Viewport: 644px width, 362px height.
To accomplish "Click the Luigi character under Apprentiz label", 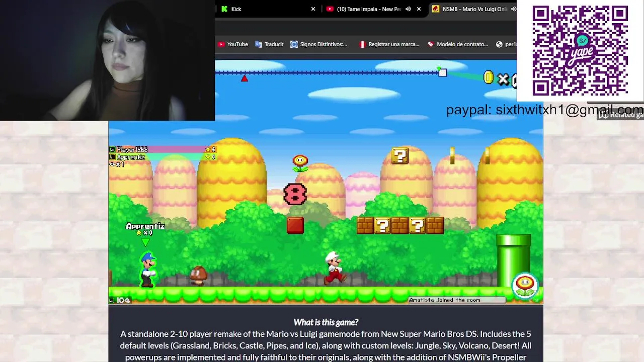I will tap(148, 269).
